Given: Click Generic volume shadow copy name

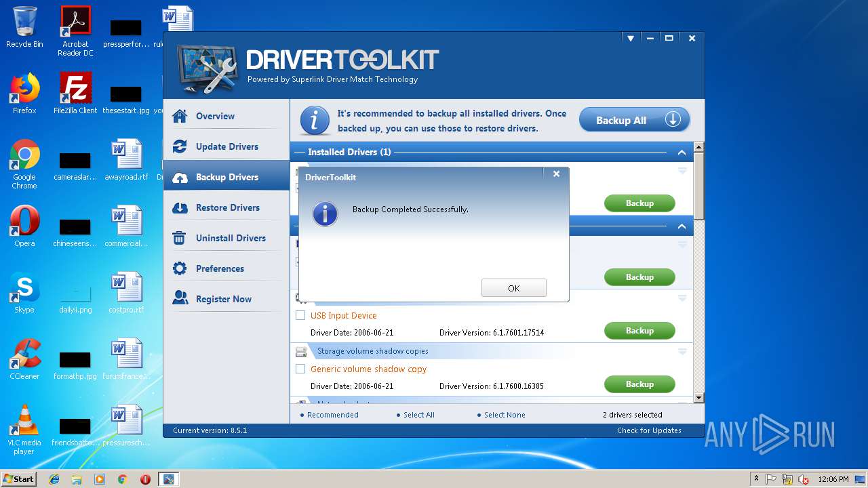Looking at the screenshot, I should tap(368, 369).
